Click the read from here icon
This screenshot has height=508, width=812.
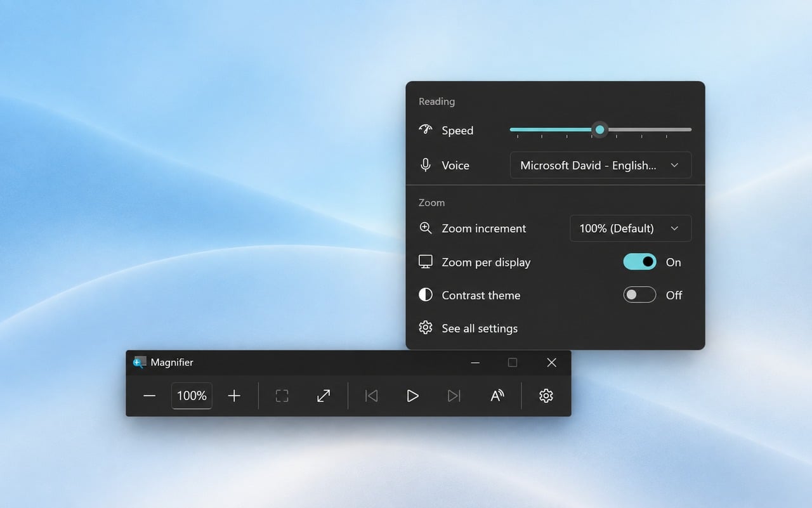coord(497,396)
